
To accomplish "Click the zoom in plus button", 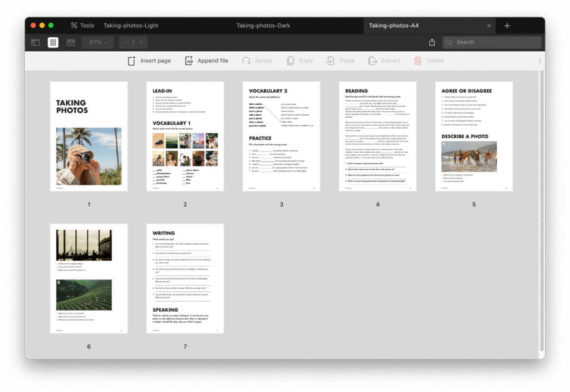I will (x=141, y=42).
